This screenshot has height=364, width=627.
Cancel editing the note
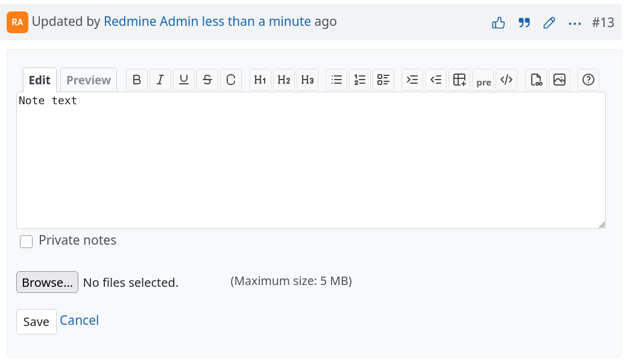click(x=79, y=320)
